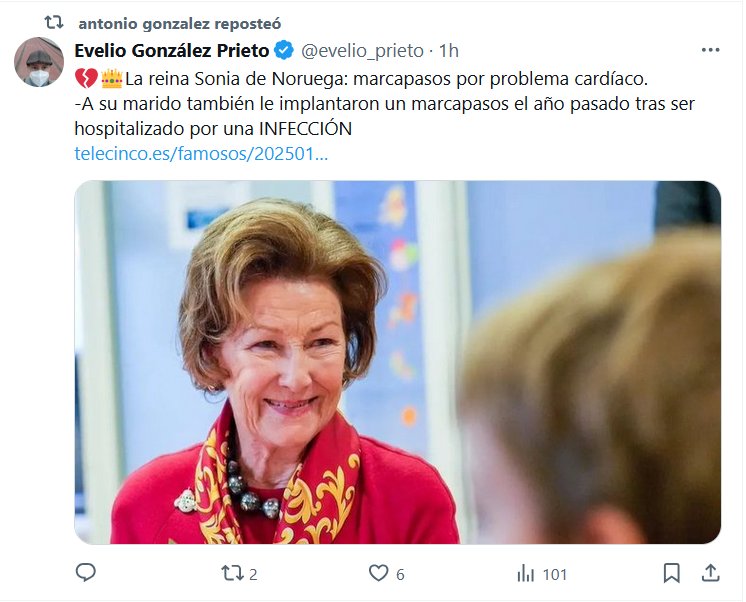Open the reply icon under the tweet
The height and width of the screenshot is (602, 746).
tap(86, 573)
